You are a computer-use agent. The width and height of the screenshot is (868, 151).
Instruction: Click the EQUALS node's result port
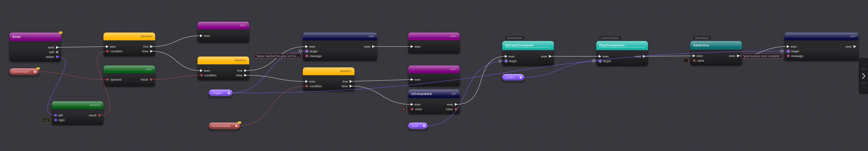99,116
